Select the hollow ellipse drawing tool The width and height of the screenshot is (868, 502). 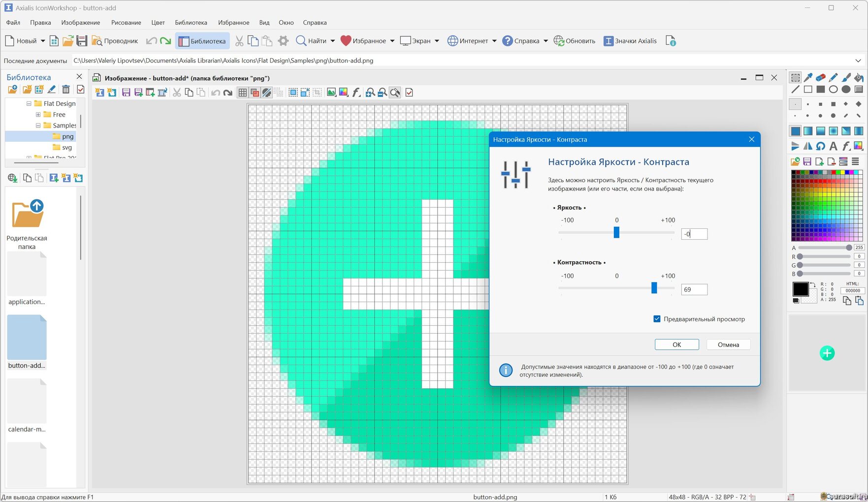pyautogui.click(x=833, y=90)
